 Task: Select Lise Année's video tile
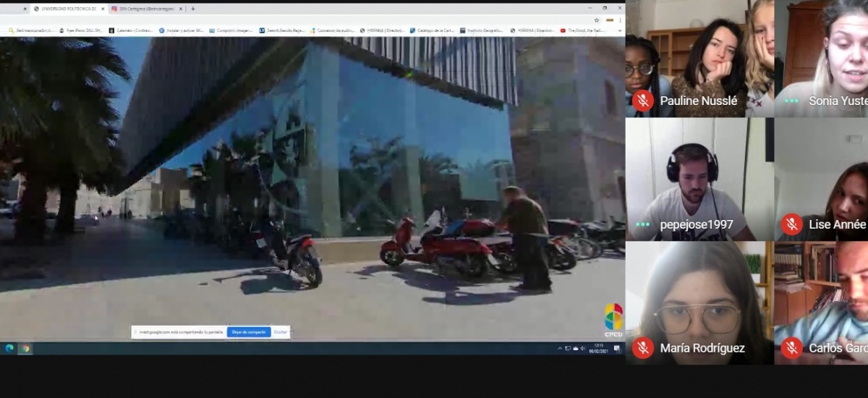pos(822,179)
